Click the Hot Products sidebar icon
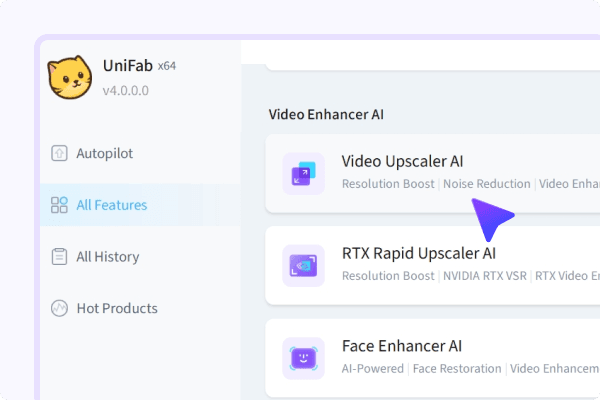The height and width of the screenshot is (400, 600). point(59,308)
